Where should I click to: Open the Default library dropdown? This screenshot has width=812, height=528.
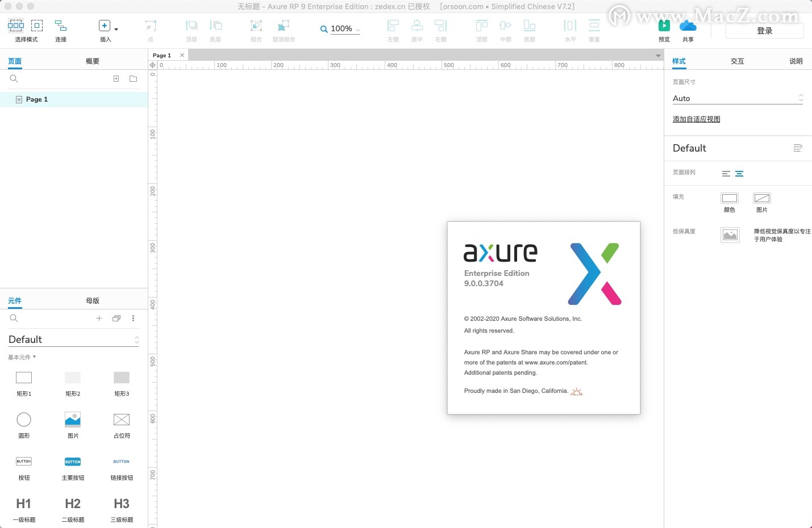point(74,340)
